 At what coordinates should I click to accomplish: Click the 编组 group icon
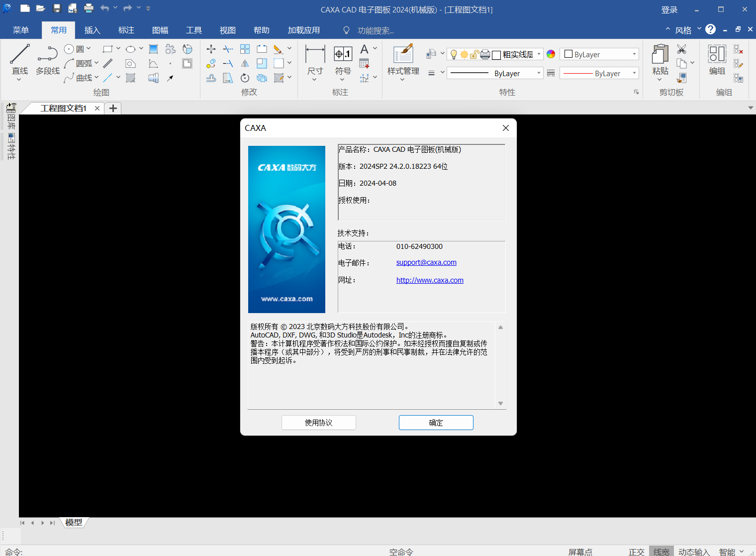point(717,55)
